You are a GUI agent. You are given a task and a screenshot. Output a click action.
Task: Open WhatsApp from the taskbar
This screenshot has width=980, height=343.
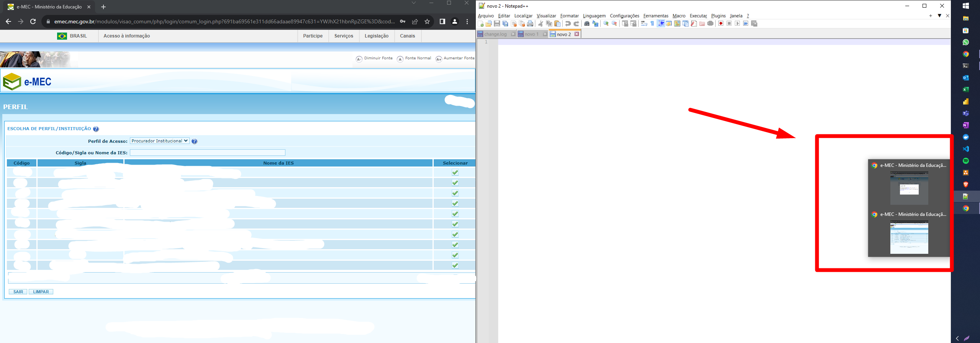pyautogui.click(x=965, y=42)
